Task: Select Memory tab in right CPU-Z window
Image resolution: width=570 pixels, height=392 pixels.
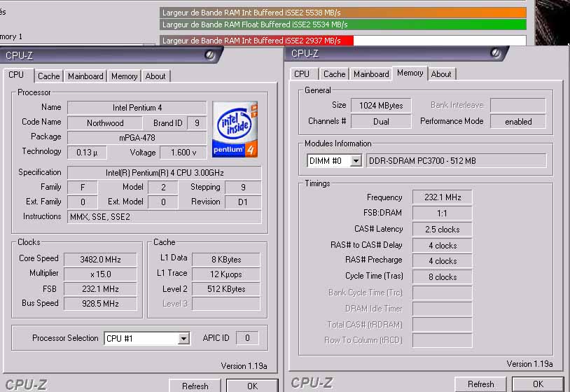Action: pos(410,73)
